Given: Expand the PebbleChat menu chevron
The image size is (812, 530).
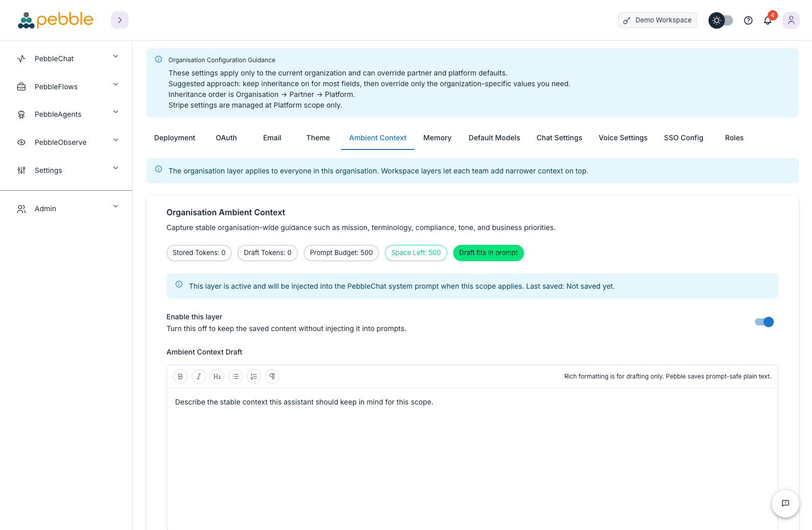Looking at the screenshot, I should tap(116, 57).
